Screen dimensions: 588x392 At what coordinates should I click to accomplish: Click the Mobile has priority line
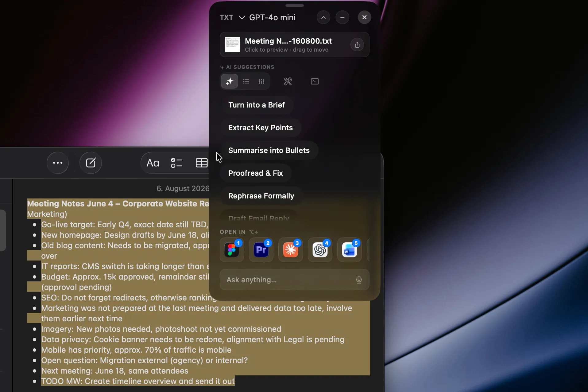pyautogui.click(x=136, y=350)
